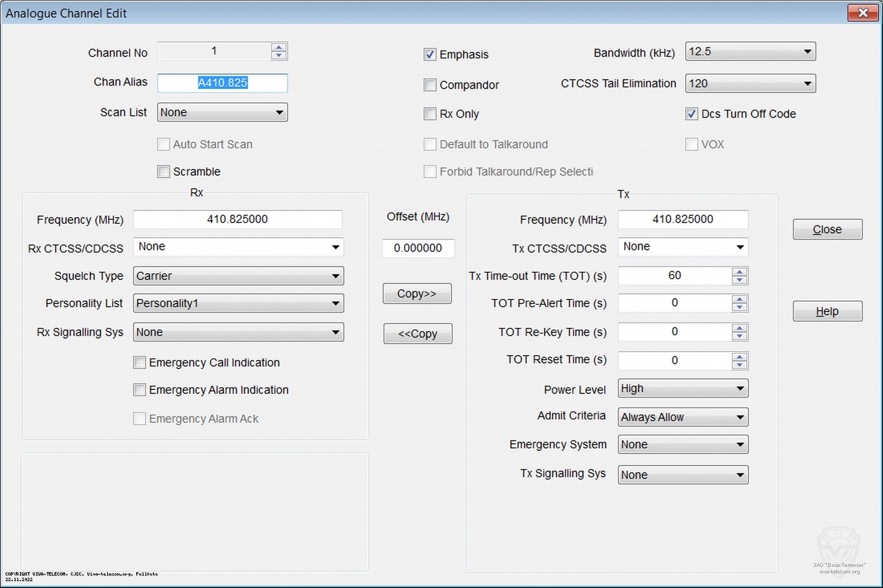The image size is (883, 588).
Task: Increase TOT Reset Time with up arrow
Action: [x=739, y=357]
